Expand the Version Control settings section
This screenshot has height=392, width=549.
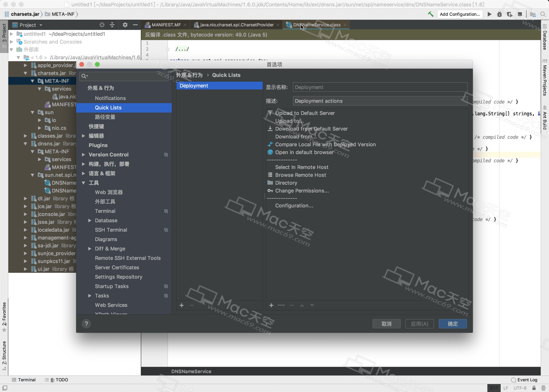click(84, 154)
